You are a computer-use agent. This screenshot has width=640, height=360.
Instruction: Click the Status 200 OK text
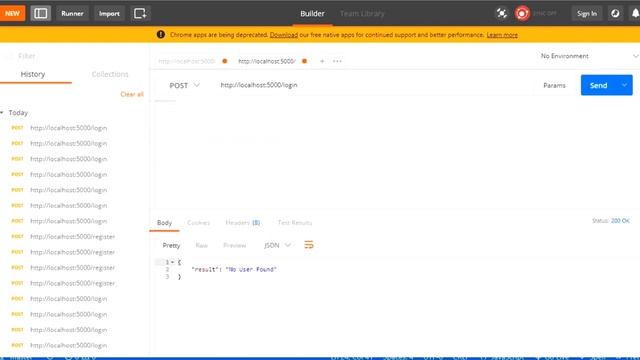pos(611,221)
